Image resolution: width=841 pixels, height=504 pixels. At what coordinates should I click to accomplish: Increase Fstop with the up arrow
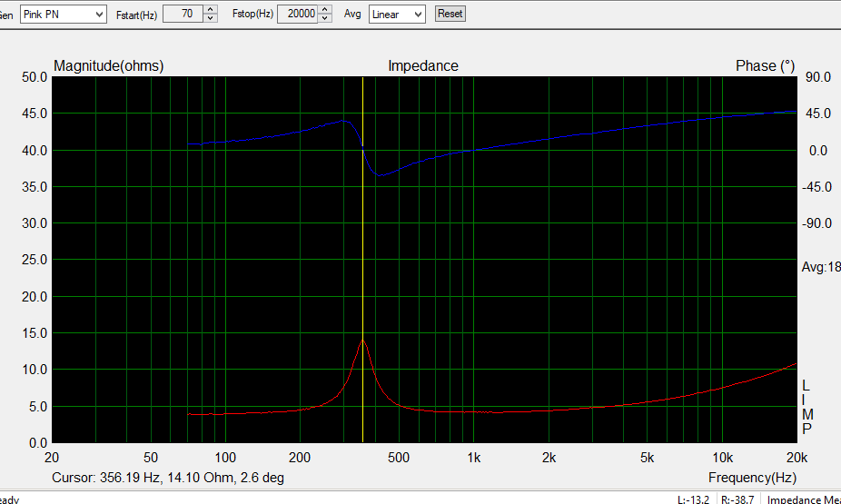point(324,10)
